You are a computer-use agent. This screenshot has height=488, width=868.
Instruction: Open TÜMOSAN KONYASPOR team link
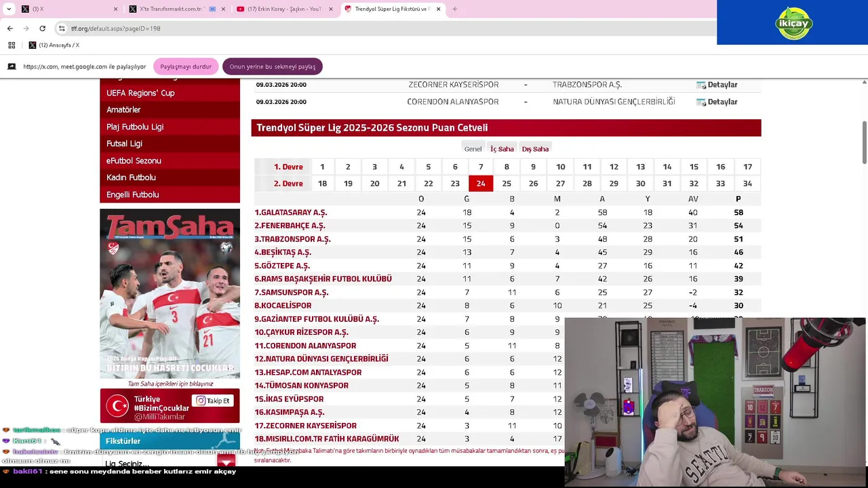click(301, 386)
